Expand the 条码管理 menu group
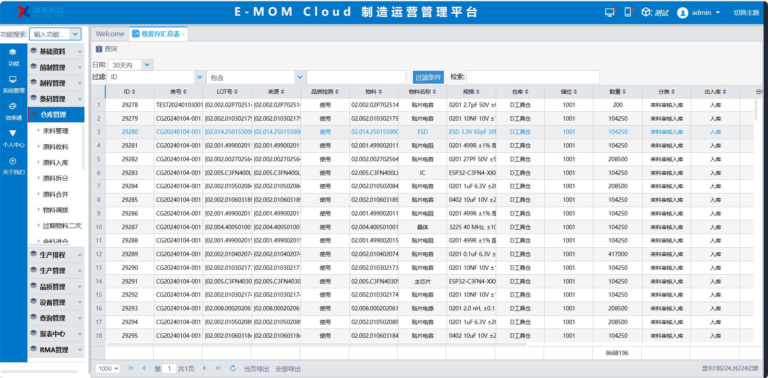The image size is (768, 378). click(x=56, y=98)
